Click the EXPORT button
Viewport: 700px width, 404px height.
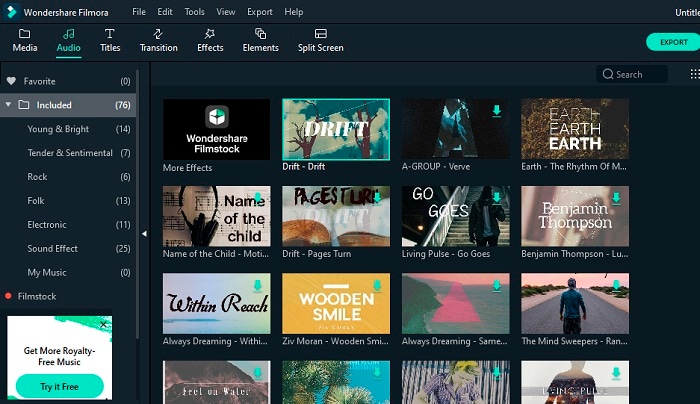[x=673, y=42]
